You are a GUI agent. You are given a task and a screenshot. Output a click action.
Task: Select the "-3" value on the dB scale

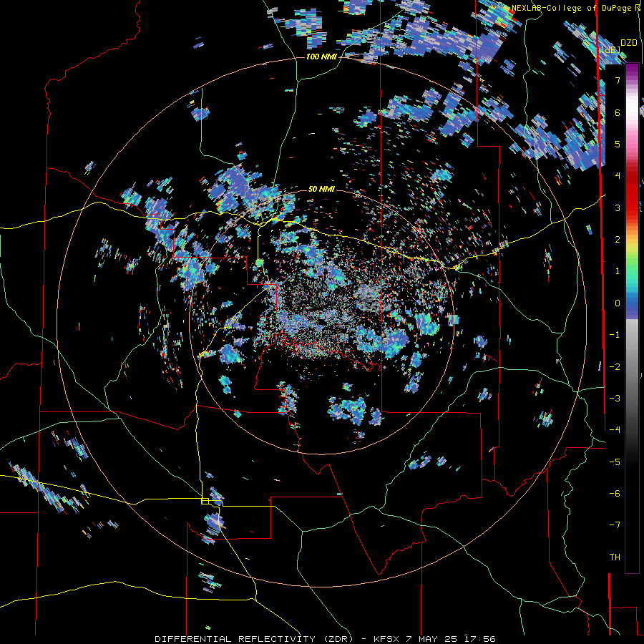pyautogui.click(x=615, y=399)
